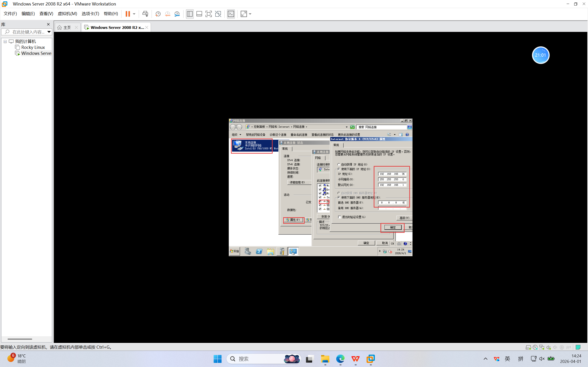This screenshot has width=588, height=367.
Task: Check the 'Validate settings upon exit' checkbox
Action: click(x=339, y=217)
